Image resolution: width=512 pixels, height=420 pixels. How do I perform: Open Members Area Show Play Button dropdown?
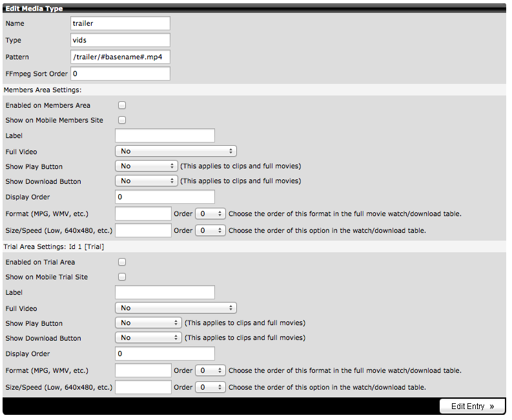147,166
